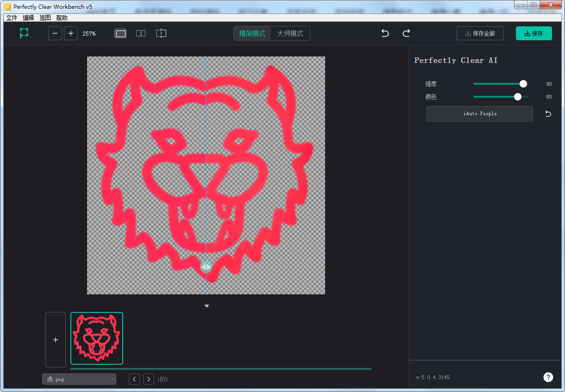Apply the iAuto People preset
This screenshot has height=392, width=565.
coord(479,113)
